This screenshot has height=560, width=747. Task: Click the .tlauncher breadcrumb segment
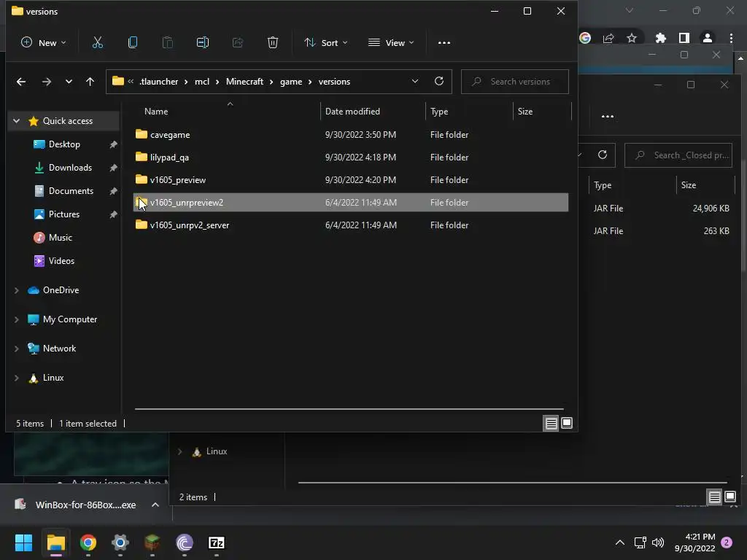[x=158, y=82]
